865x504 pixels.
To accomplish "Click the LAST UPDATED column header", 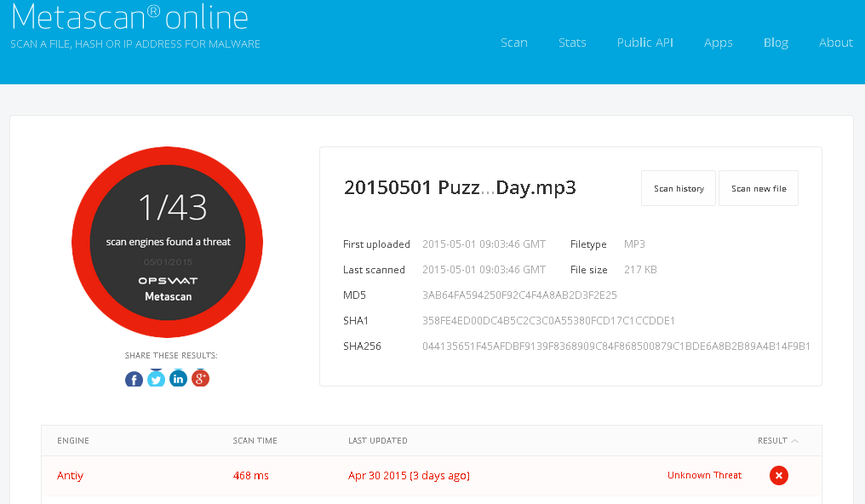I will click(378, 441).
